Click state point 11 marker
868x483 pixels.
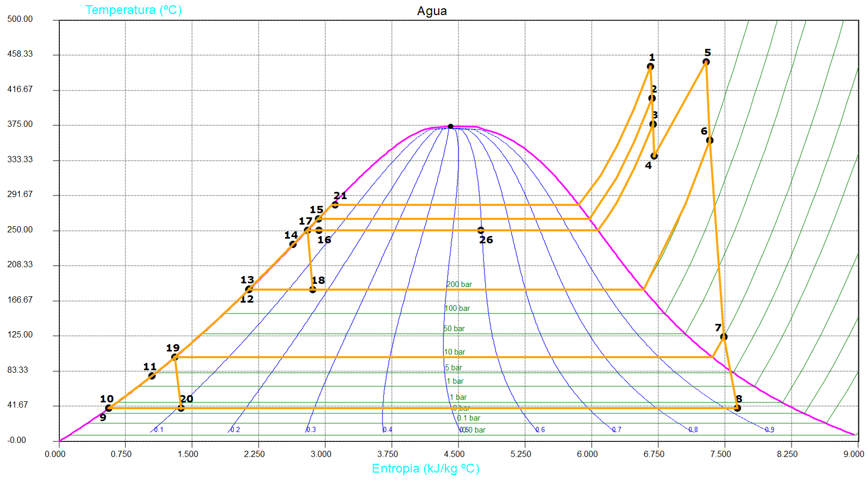[x=151, y=376]
